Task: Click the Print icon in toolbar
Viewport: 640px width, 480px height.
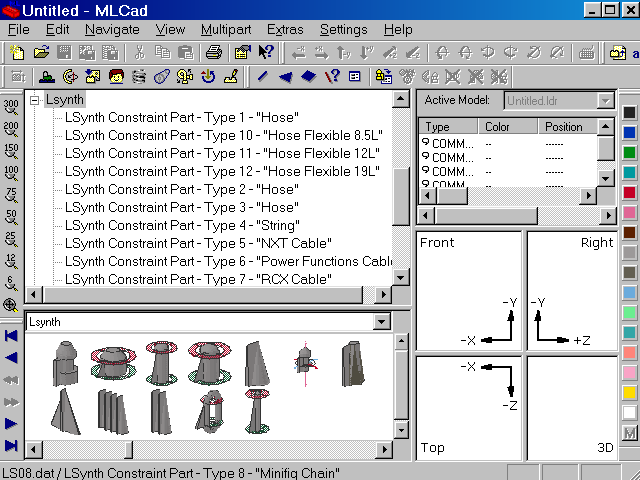Action: tap(213, 52)
